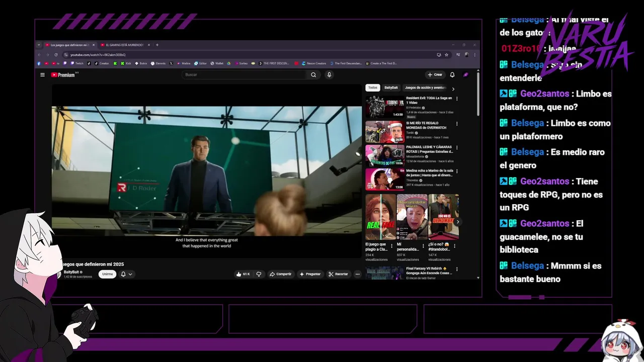The width and height of the screenshot is (644, 362).
Task: Show next shorts with carousel arrow
Action: point(457,222)
